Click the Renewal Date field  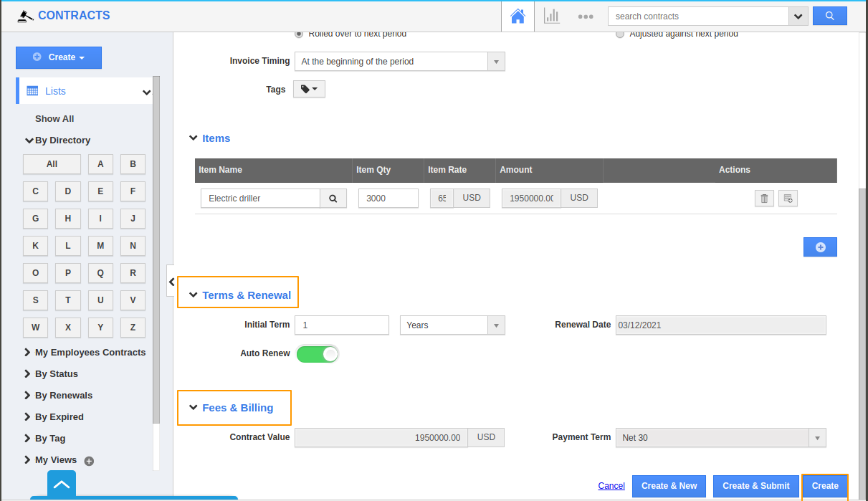[721, 325]
